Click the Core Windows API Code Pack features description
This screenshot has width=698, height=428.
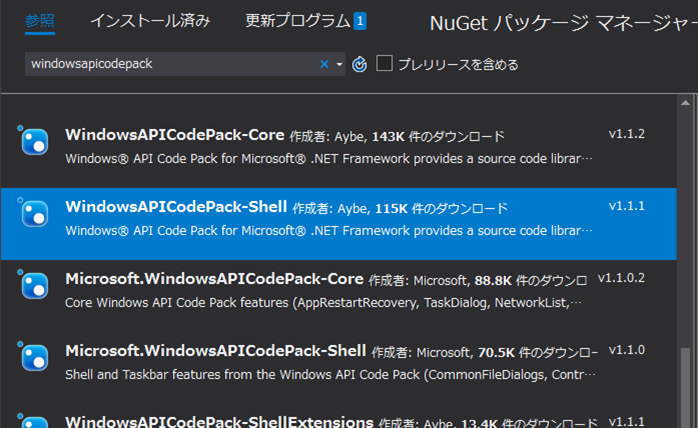[323, 303]
